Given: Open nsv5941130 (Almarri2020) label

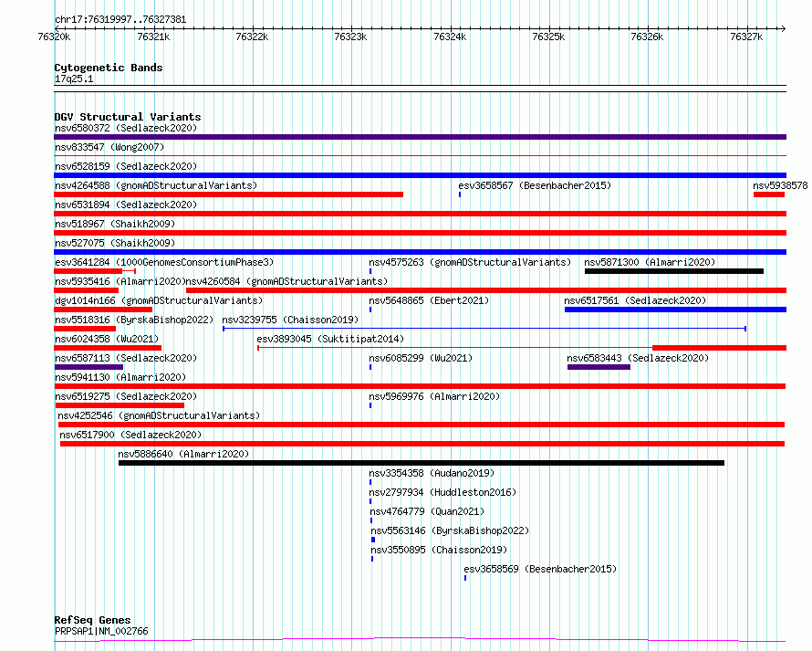Looking at the screenshot, I should click(x=120, y=377).
